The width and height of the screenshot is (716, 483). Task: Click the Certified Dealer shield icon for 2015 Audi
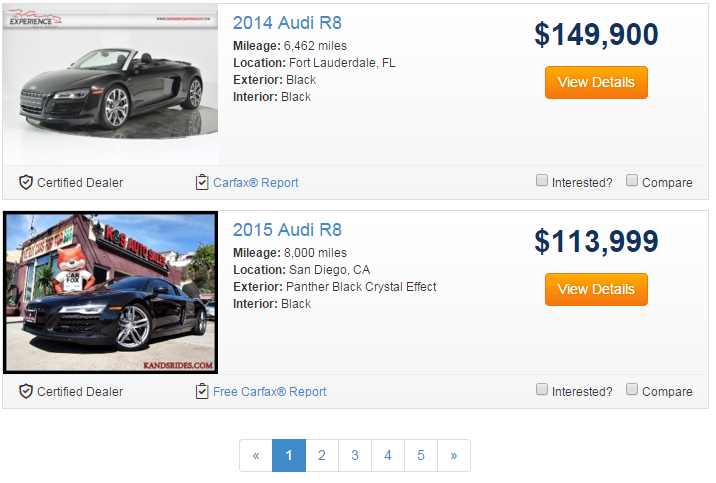[x=26, y=391]
